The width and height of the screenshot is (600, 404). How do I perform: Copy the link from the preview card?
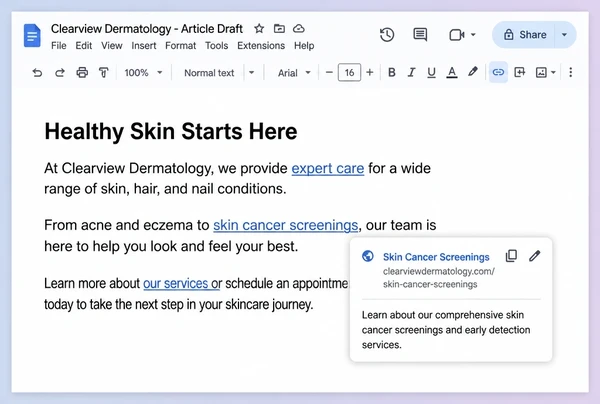point(511,256)
